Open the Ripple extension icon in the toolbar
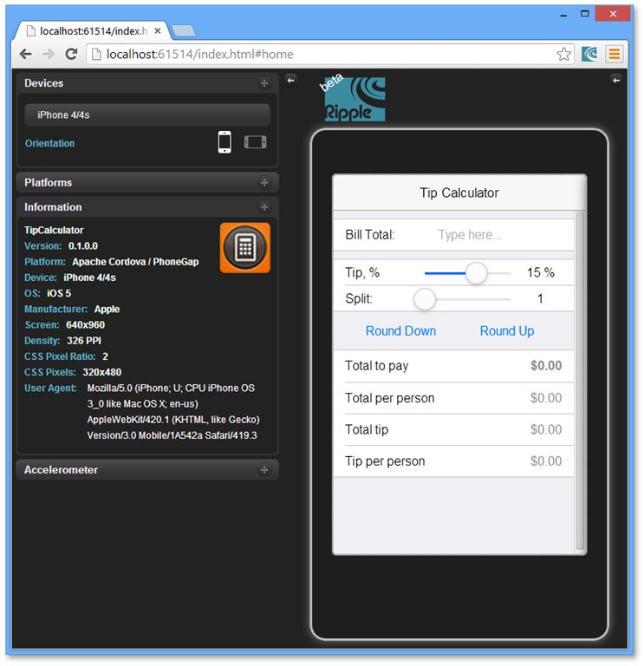The width and height of the screenshot is (644, 666). tap(589, 54)
